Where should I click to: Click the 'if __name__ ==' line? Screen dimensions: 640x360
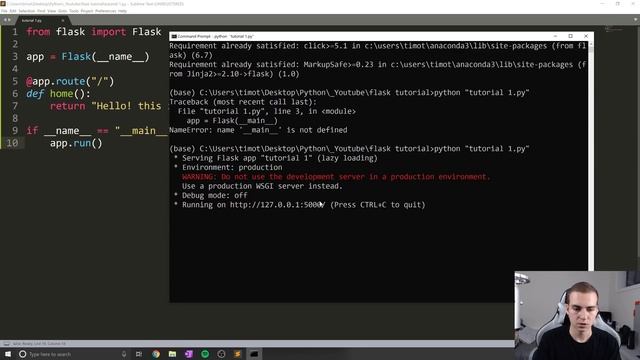tap(97, 131)
